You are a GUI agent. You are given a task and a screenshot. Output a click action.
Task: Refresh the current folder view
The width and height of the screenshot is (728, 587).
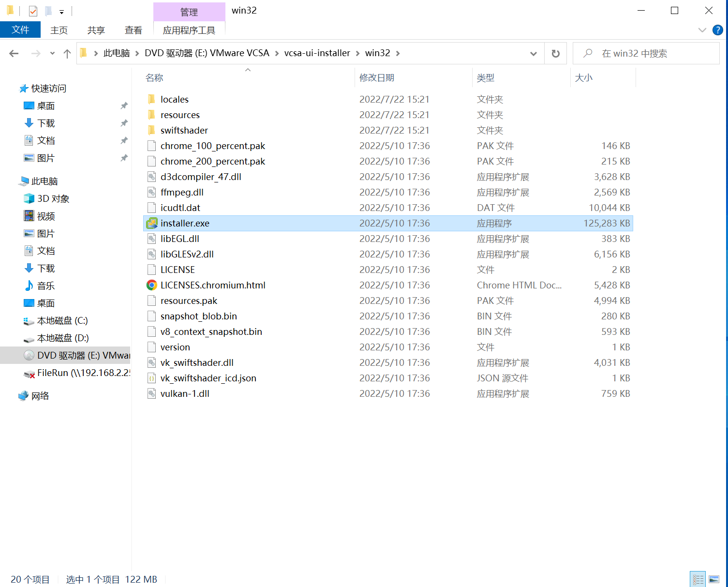tap(556, 53)
